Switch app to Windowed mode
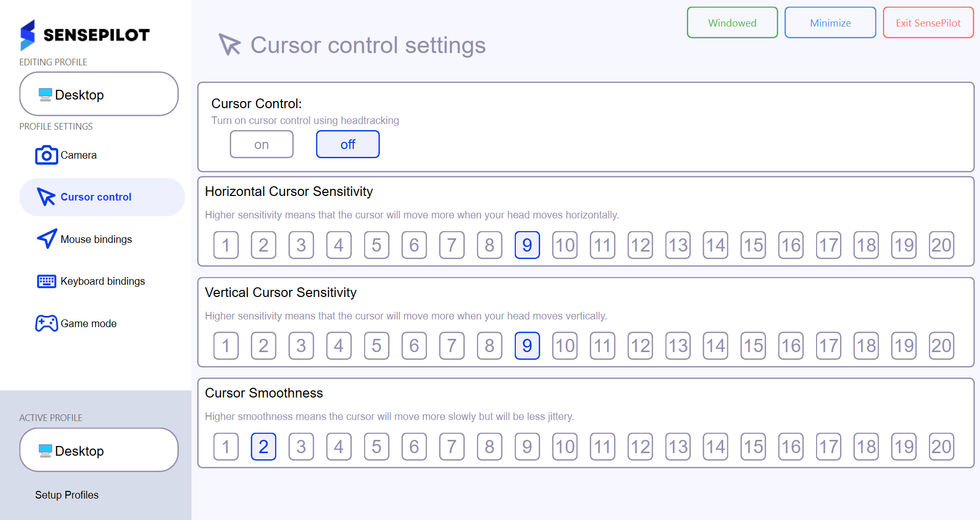The height and width of the screenshot is (520, 980). [x=732, y=23]
